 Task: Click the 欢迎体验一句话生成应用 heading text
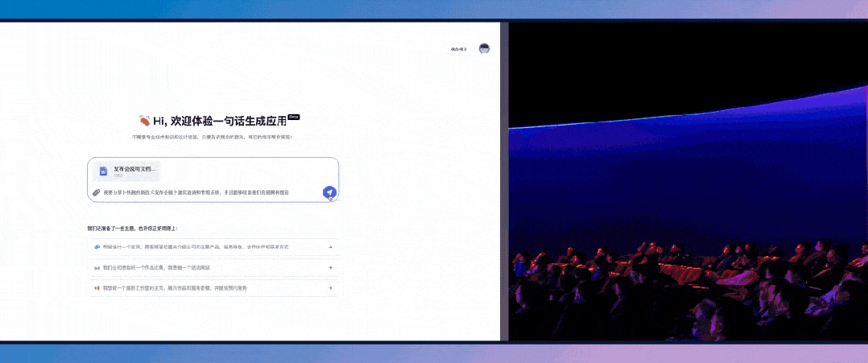click(219, 122)
